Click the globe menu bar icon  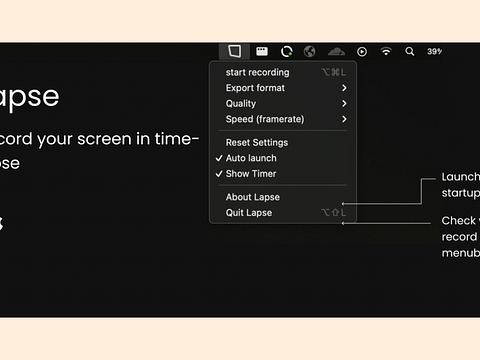tap(310, 51)
